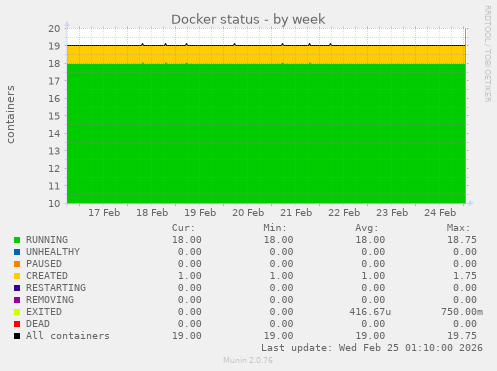Click the green RUNNING area in the graph
The height and width of the screenshot is (371, 497).
[266, 133]
